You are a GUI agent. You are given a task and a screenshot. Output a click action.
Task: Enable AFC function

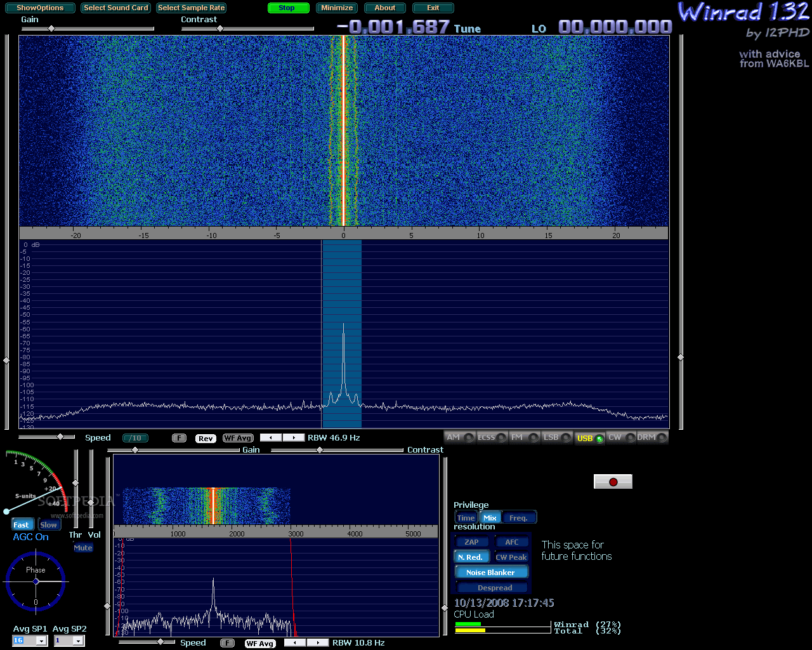[x=511, y=542]
